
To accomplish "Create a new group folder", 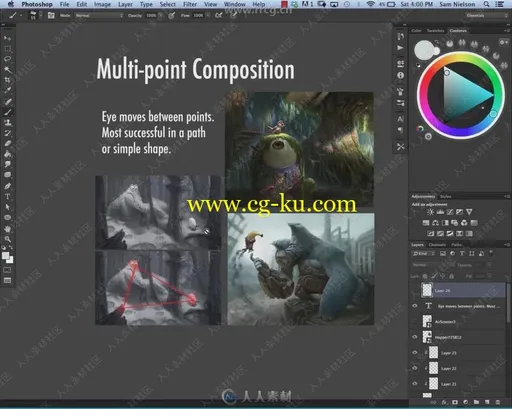I will pos(476,402).
